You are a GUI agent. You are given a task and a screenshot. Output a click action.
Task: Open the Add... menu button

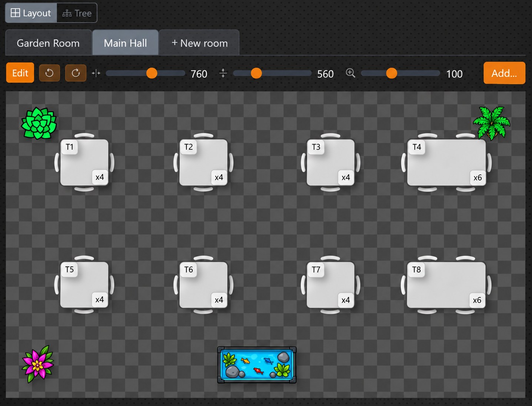point(504,73)
